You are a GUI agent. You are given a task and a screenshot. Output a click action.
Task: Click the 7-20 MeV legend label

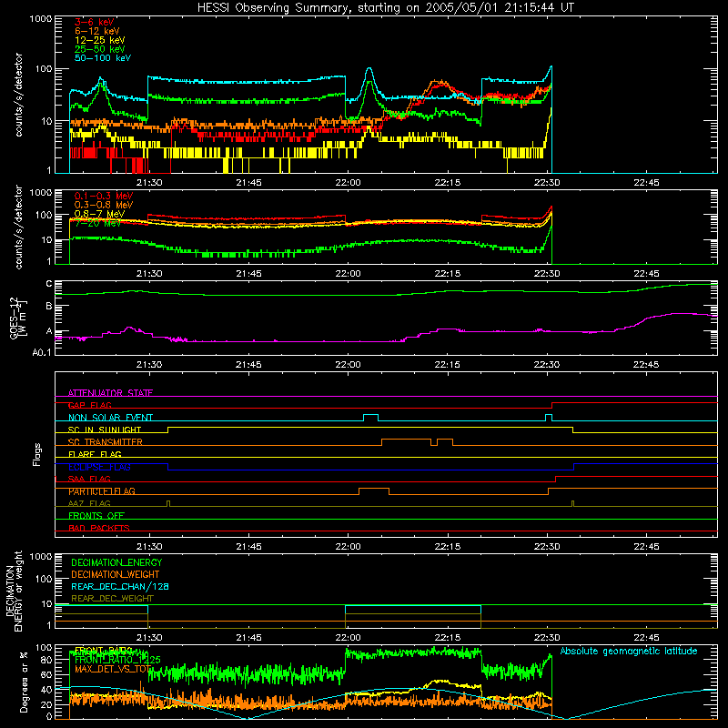click(97, 223)
